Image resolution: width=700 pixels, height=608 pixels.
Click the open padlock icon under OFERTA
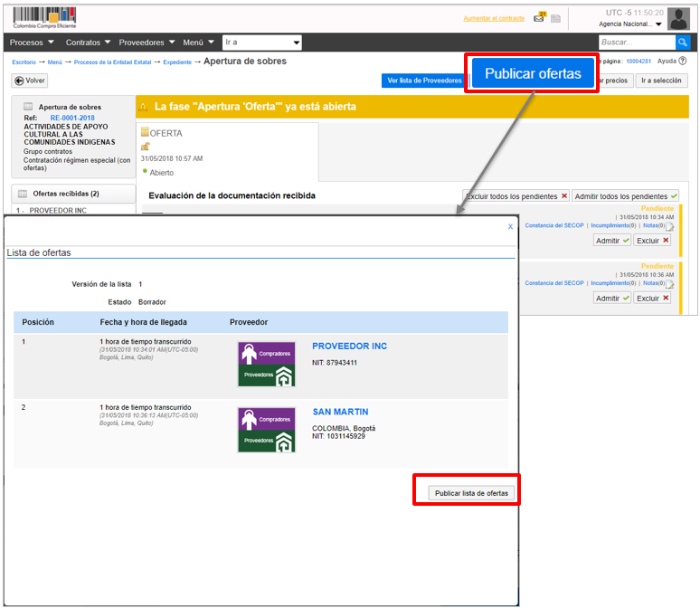pos(145,147)
